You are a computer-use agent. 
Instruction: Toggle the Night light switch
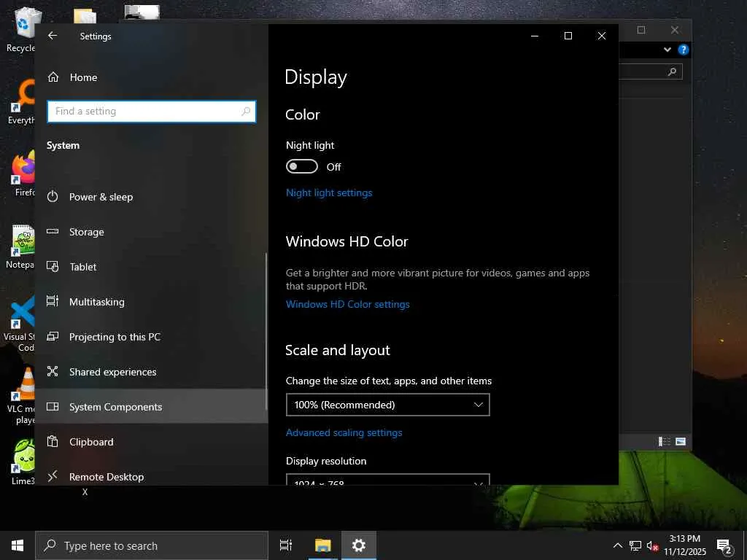[x=301, y=167]
